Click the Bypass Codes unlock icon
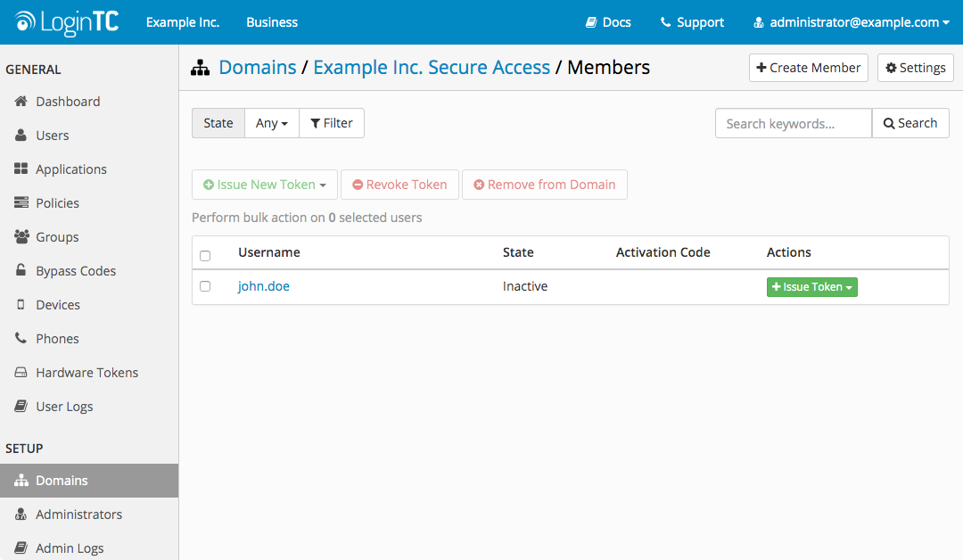The image size is (963, 560). point(21,271)
